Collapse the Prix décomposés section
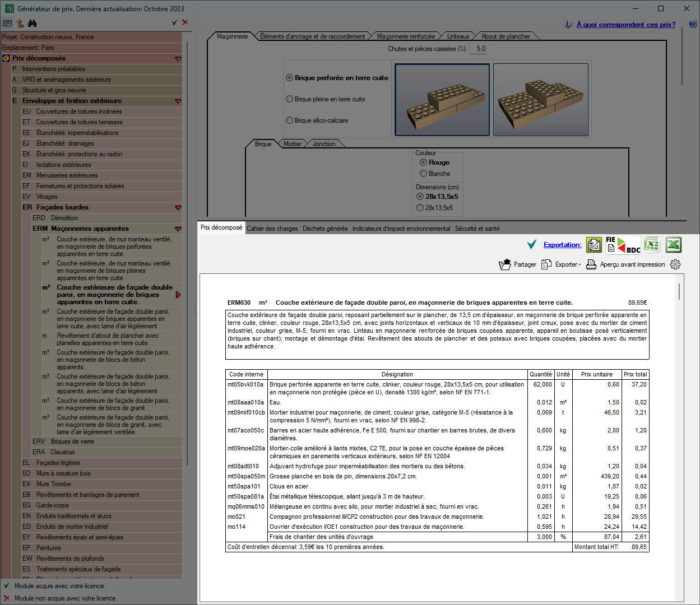Image resolution: width=700 pixels, height=605 pixels. tap(178, 58)
